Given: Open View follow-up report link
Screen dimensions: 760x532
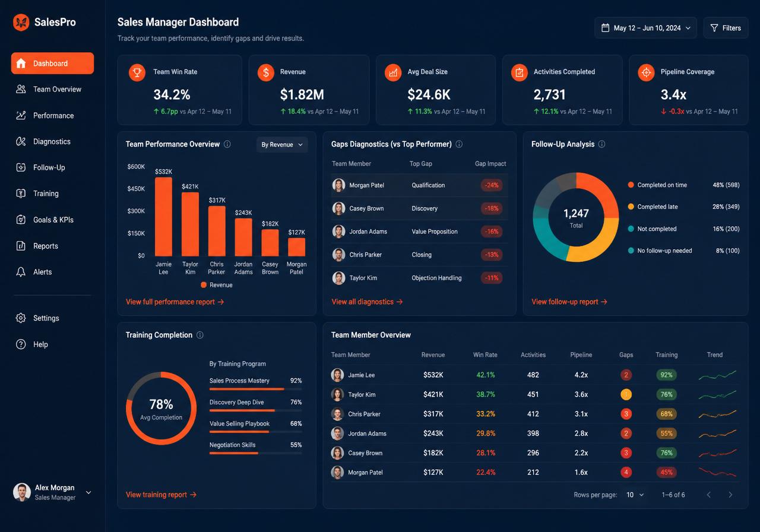Looking at the screenshot, I should [x=569, y=302].
